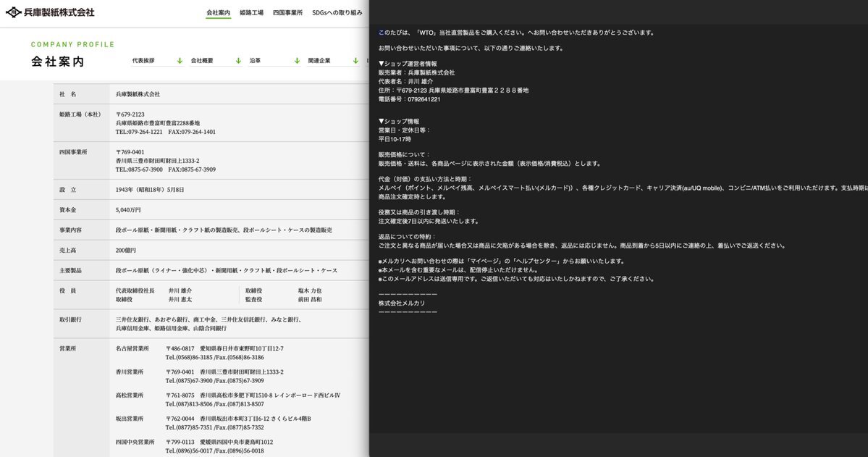Select the 設立 row label

coord(68,190)
